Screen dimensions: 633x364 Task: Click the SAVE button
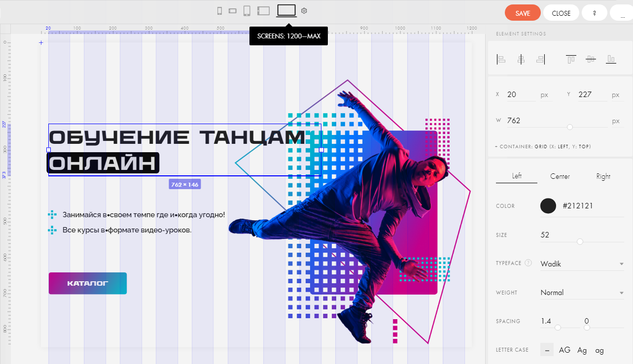pyautogui.click(x=523, y=13)
